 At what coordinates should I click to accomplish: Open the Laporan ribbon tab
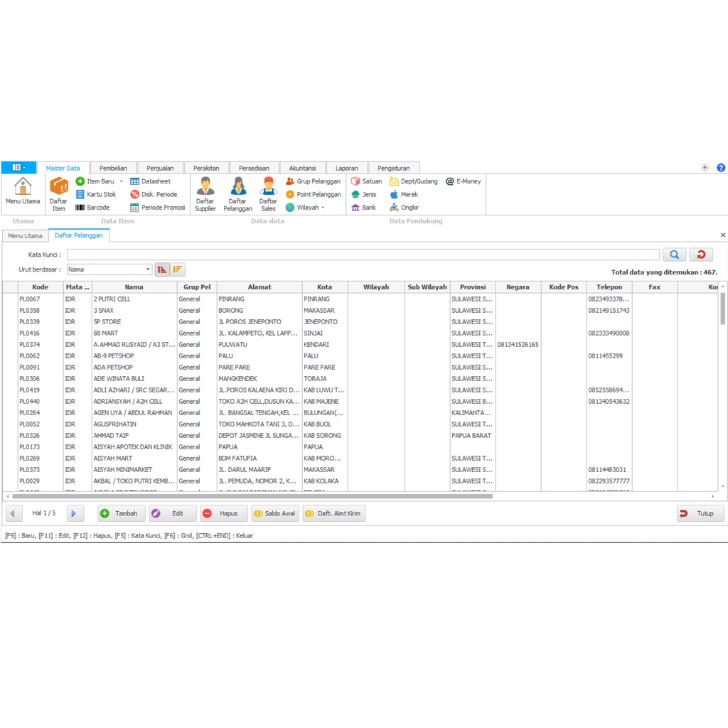click(347, 168)
